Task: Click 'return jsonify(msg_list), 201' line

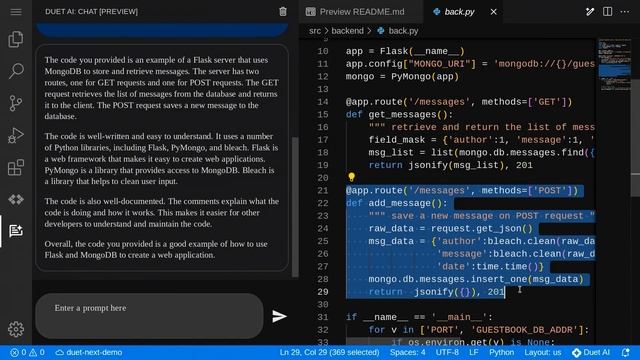Action: [451, 165]
